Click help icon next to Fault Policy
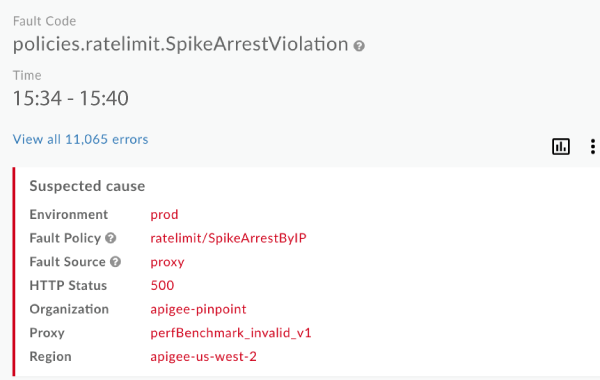Image resolution: width=600 pixels, height=380 pixels. 111,238
